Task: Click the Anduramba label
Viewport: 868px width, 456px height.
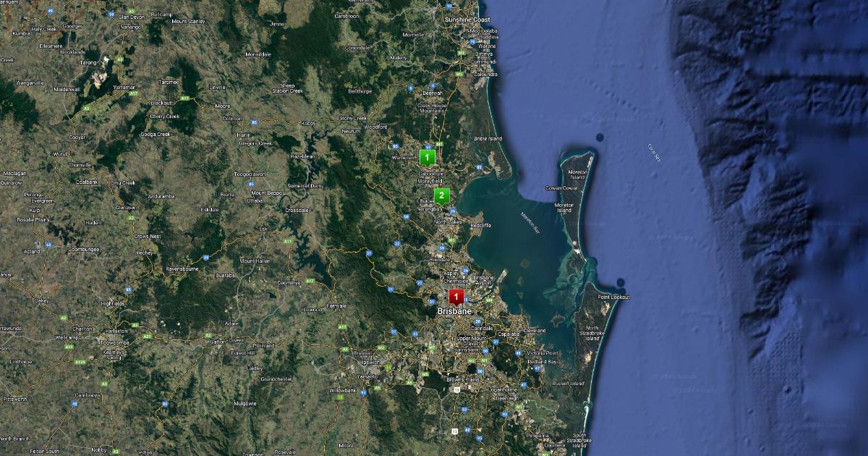Action: point(161,196)
